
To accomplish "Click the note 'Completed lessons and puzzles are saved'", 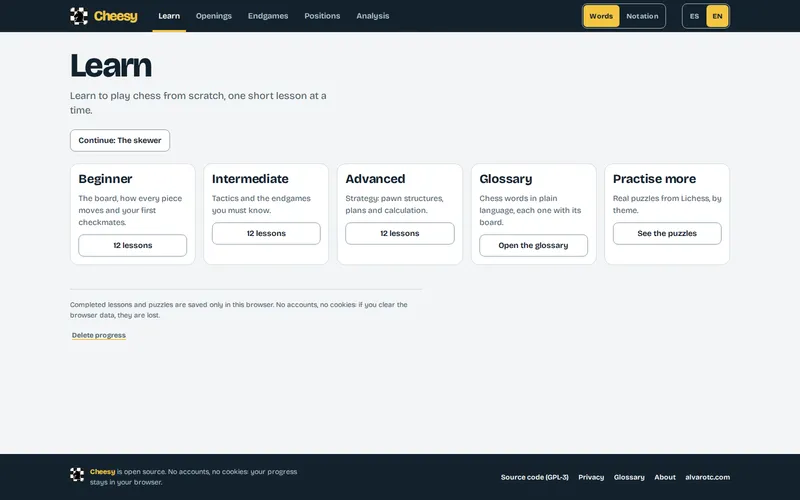I will [x=238, y=310].
